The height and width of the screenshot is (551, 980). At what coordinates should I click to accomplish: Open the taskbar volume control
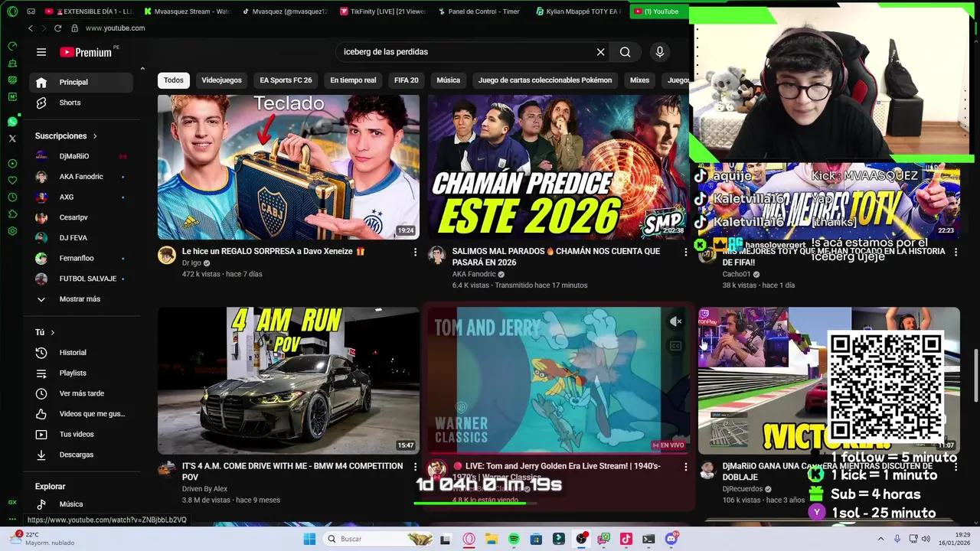pos(925,539)
